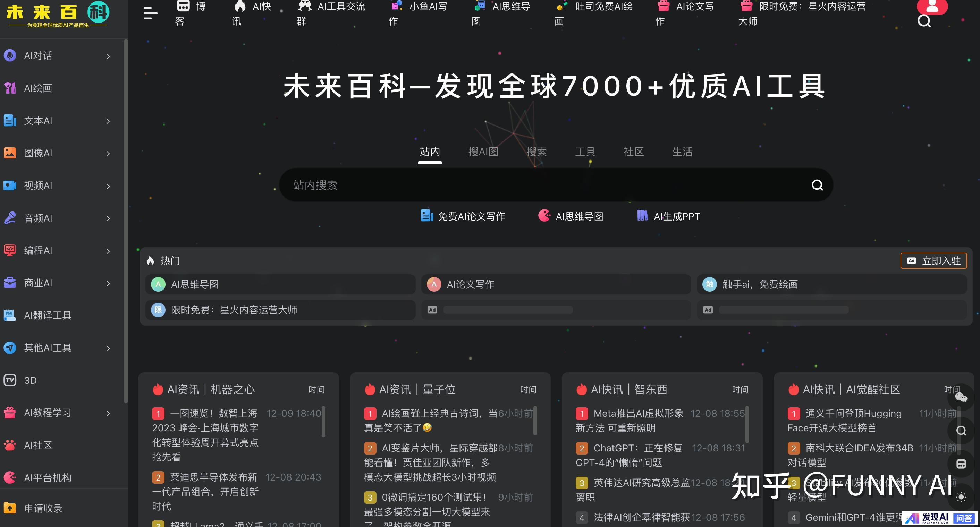Open hot item AI思维导图 in 热门 panel

[280, 284]
